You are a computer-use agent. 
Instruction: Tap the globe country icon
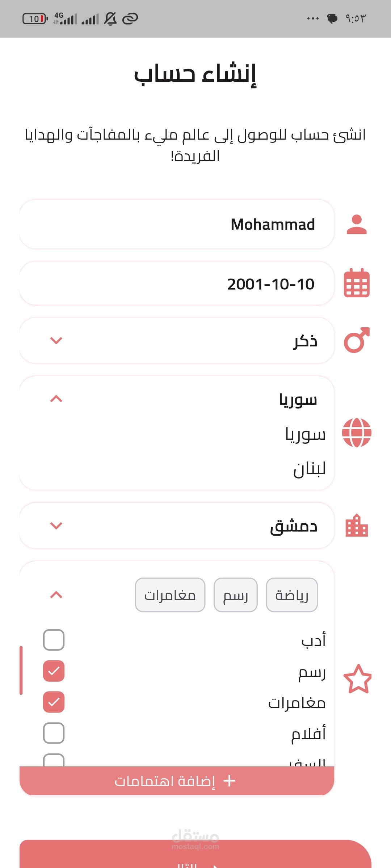pyautogui.click(x=357, y=433)
